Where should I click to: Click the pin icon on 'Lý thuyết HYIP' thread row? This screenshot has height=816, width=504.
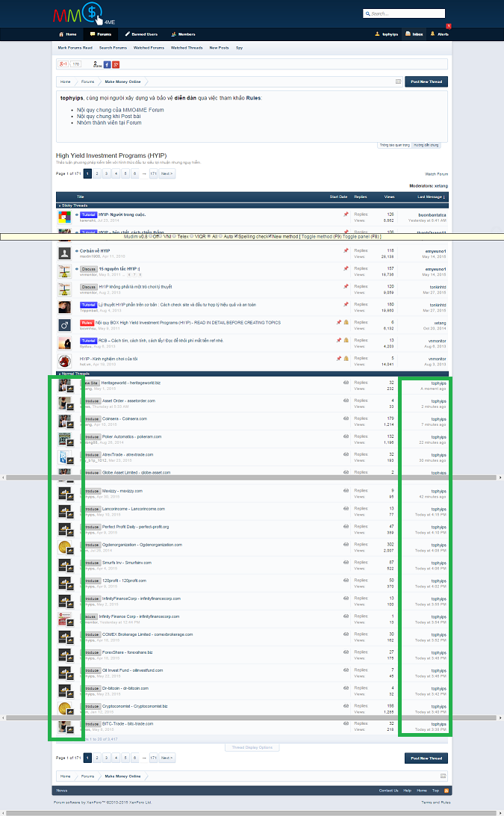click(x=346, y=304)
